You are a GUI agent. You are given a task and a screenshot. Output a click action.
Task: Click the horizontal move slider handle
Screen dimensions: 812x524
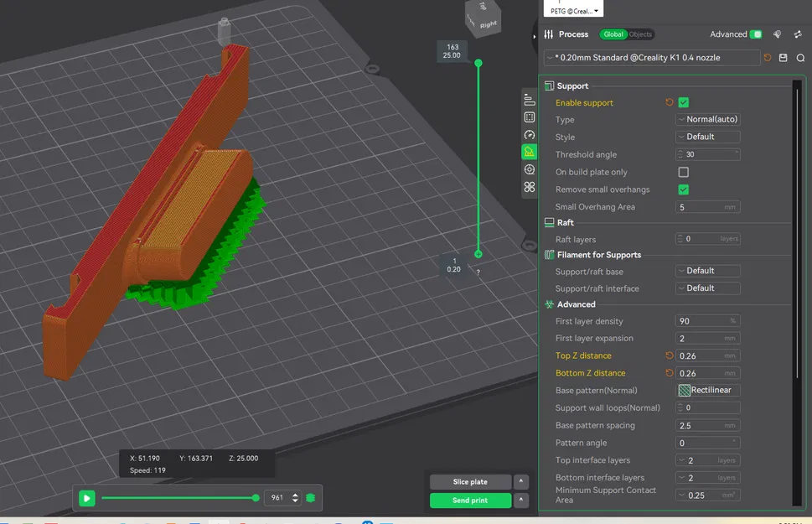pos(256,497)
